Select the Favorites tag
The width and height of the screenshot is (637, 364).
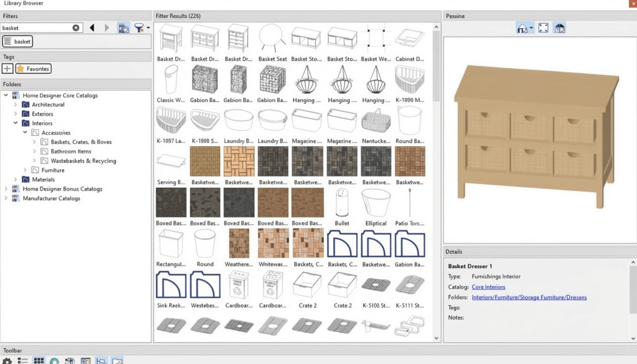click(x=33, y=69)
